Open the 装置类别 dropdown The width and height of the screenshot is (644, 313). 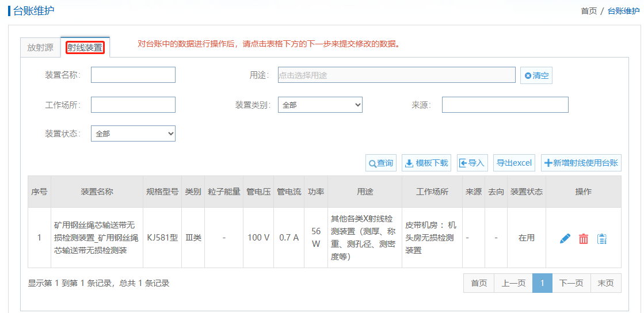tap(320, 105)
